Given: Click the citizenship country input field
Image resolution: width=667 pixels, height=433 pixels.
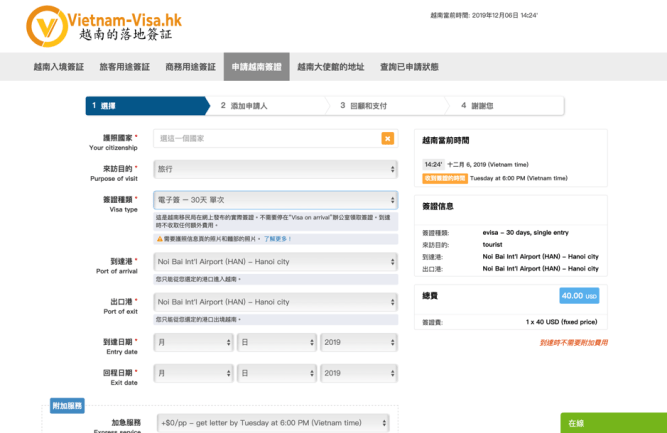Looking at the screenshot, I should click(266, 139).
